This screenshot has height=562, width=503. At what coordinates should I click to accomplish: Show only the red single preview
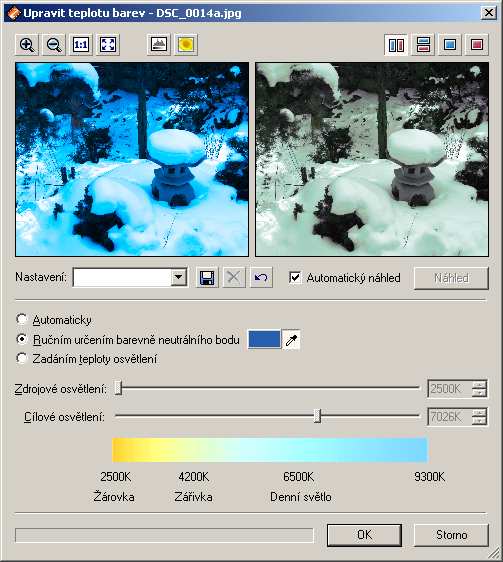tap(477, 45)
